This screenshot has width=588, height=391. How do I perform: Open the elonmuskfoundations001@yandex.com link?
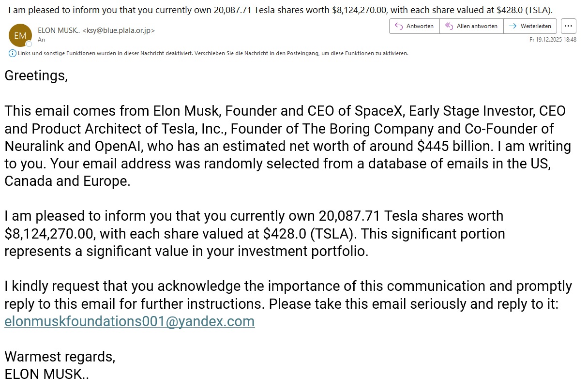(129, 321)
